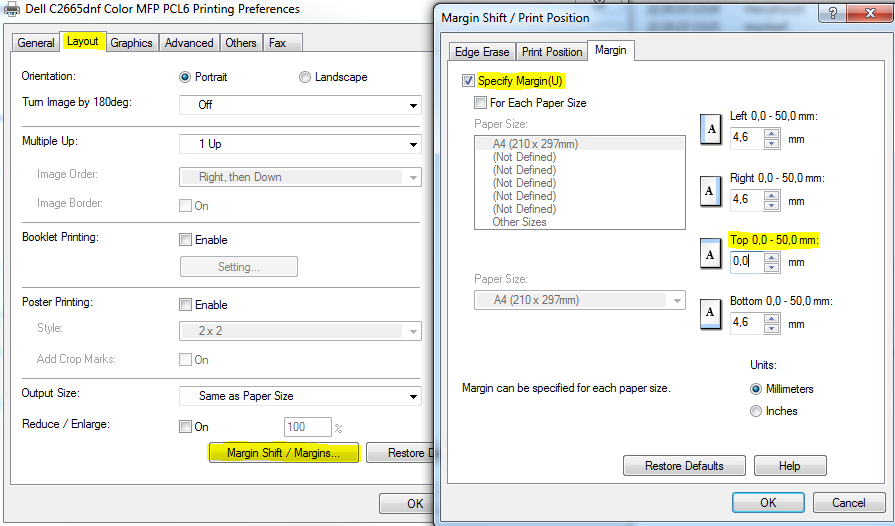Open Turn Image by 180deg dropdown

pyautogui.click(x=300, y=105)
